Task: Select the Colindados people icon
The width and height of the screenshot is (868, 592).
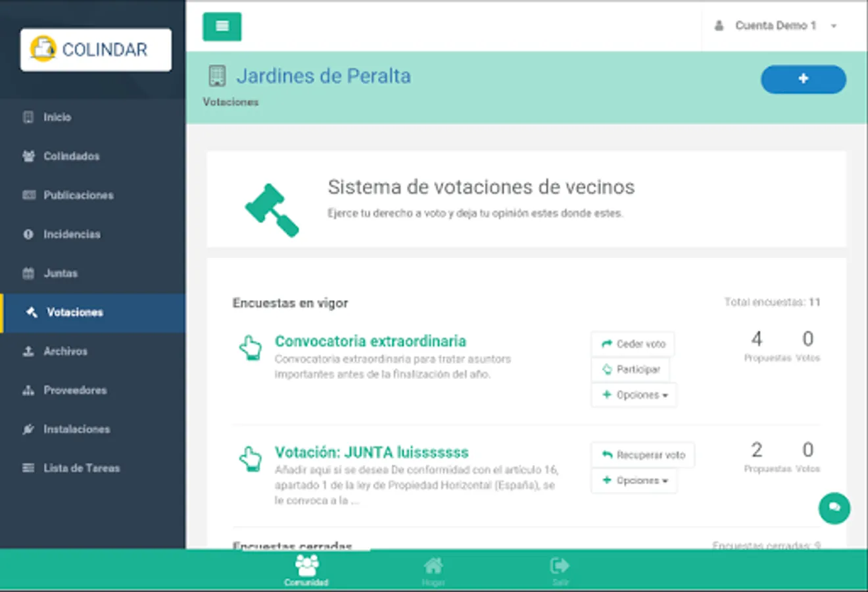Action: click(x=28, y=156)
